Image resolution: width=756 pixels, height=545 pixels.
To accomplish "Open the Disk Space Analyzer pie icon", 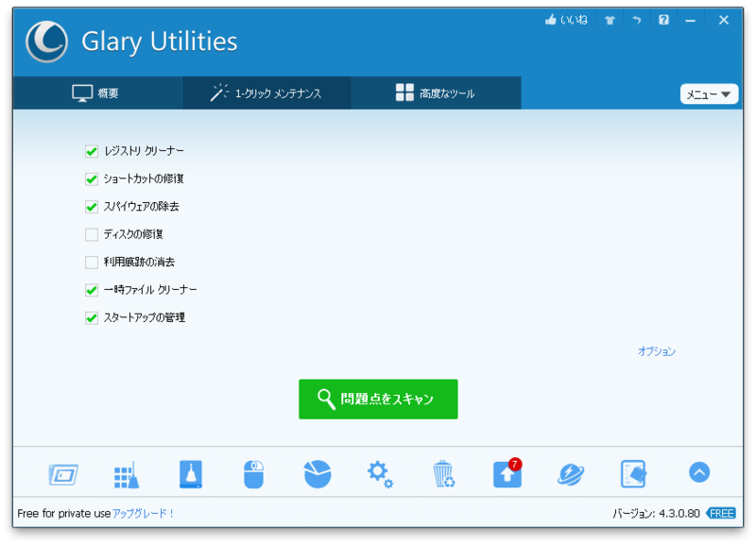I will coord(318,474).
